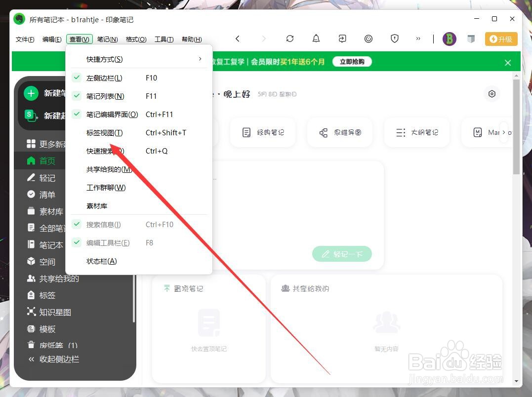Close the green promotion banner

tap(508, 63)
